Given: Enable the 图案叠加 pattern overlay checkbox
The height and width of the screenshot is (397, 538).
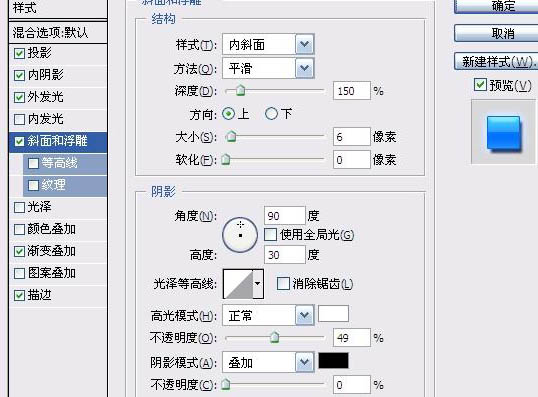Looking at the screenshot, I should 19,273.
